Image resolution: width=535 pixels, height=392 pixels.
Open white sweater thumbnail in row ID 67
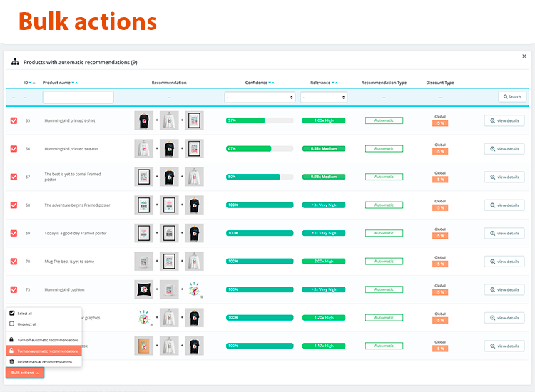[x=194, y=177]
